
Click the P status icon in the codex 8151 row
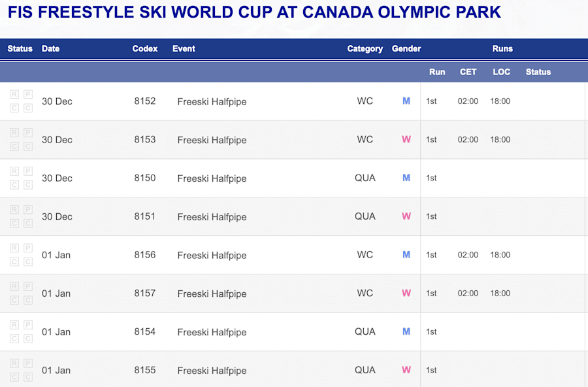tap(28, 209)
